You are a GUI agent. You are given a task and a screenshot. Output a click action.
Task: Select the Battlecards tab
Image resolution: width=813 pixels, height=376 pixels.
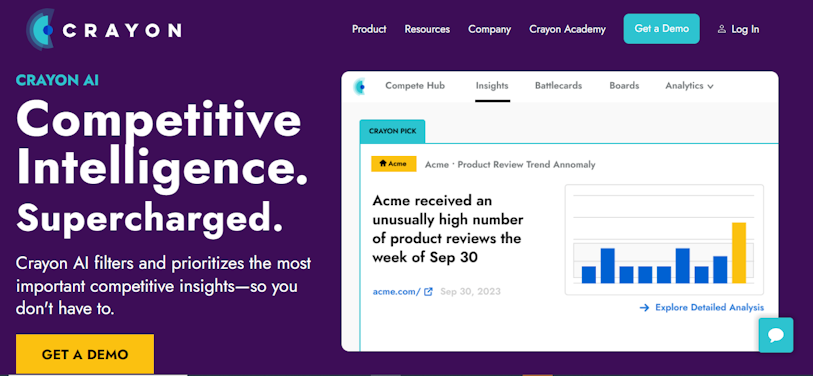(558, 86)
